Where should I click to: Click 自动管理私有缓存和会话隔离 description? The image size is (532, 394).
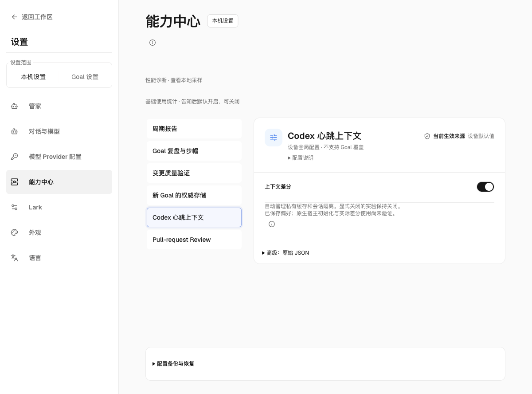click(x=333, y=206)
